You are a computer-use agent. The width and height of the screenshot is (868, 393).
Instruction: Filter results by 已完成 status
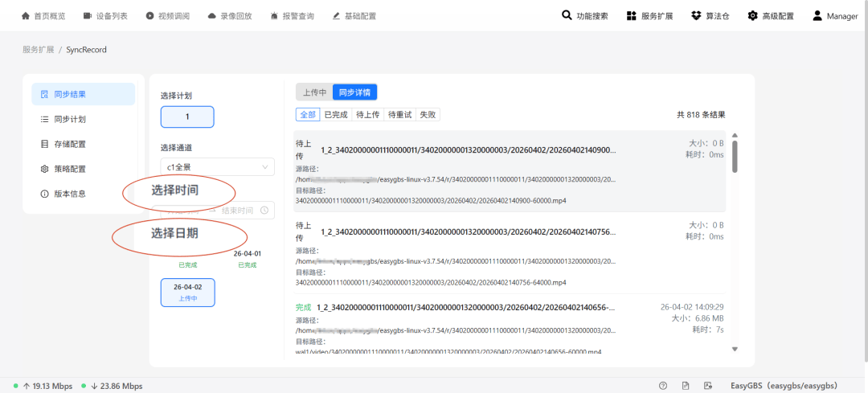[336, 115]
